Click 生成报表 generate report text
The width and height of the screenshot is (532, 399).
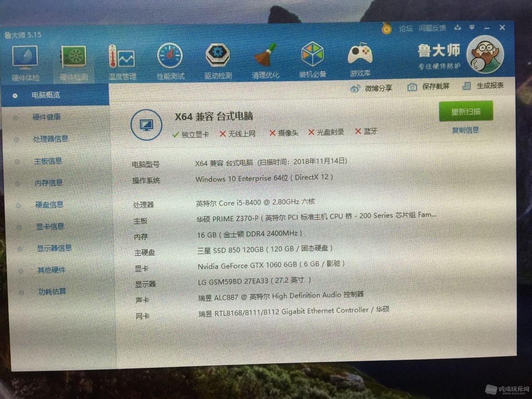(490, 85)
